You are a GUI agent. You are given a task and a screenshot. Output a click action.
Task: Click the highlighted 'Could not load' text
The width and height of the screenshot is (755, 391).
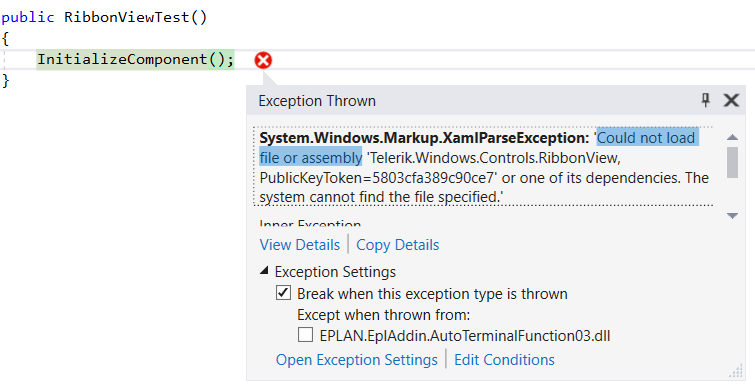[x=648, y=138]
